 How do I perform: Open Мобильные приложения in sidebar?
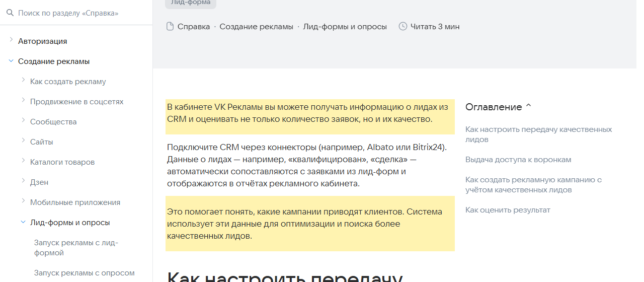pos(75,202)
